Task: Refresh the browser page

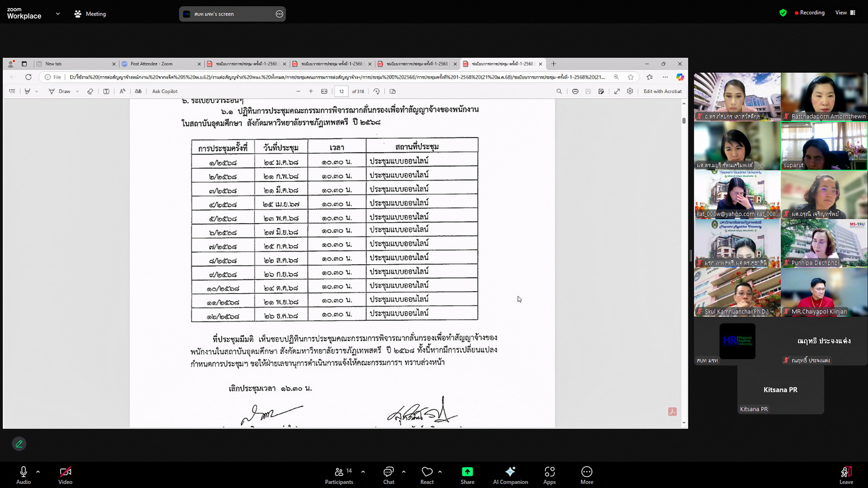Action: [28, 77]
